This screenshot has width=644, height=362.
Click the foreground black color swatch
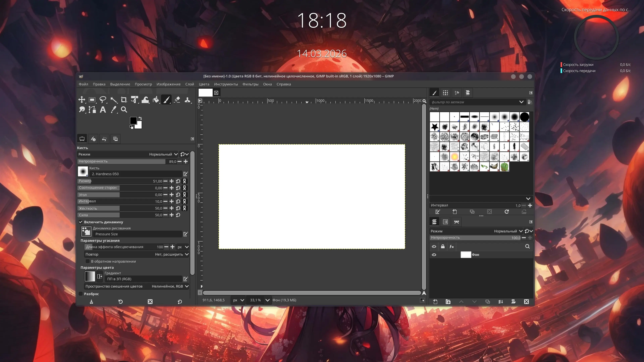[x=133, y=120]
